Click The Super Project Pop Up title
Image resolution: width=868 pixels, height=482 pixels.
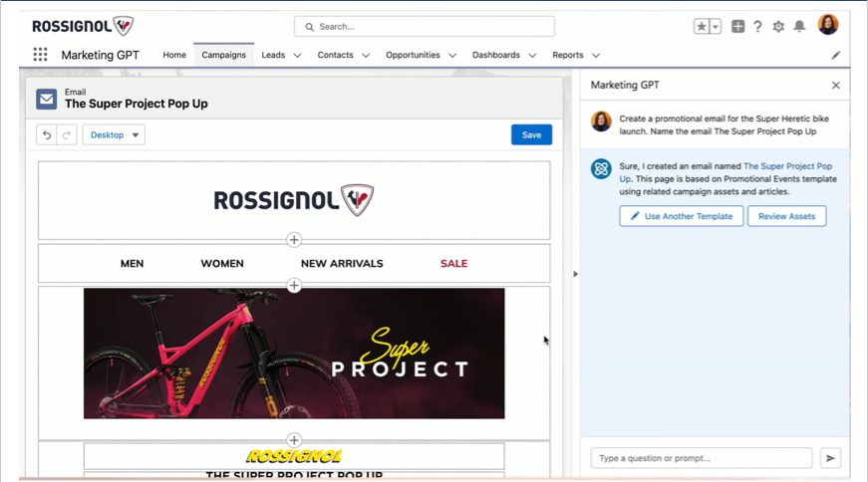[x=137, y=104]
